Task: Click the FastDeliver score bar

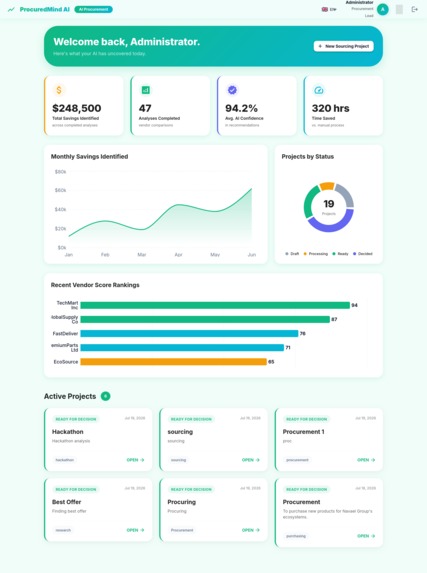Action: coord(189,333)
